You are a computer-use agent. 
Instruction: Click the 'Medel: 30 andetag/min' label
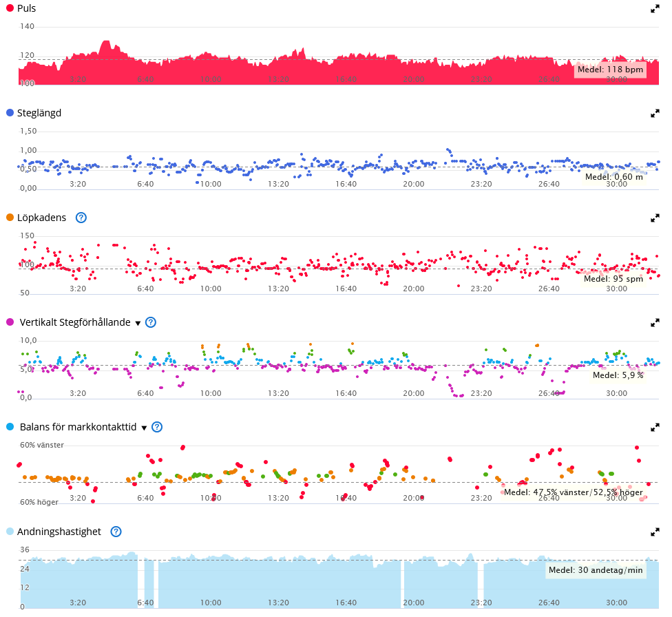[596, 570]
